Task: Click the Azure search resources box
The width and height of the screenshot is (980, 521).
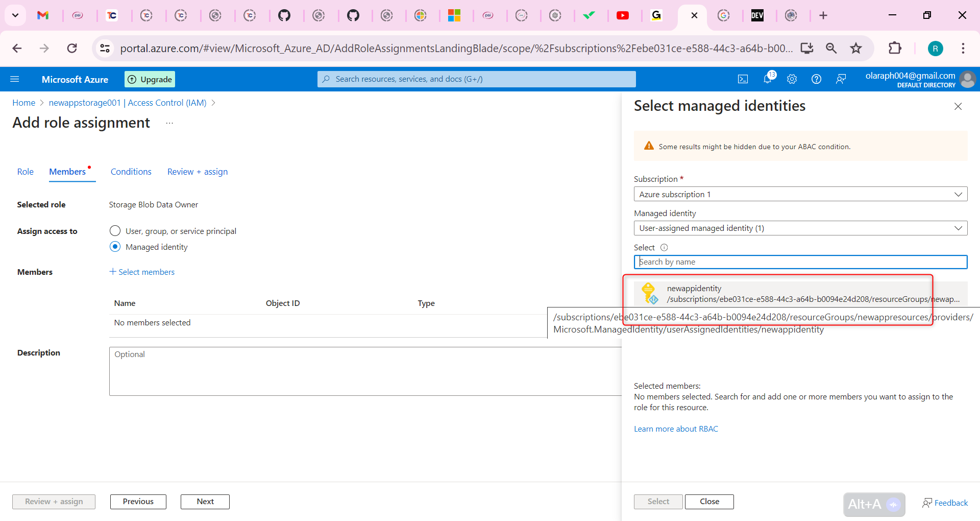Action: (x=477, y=79)
